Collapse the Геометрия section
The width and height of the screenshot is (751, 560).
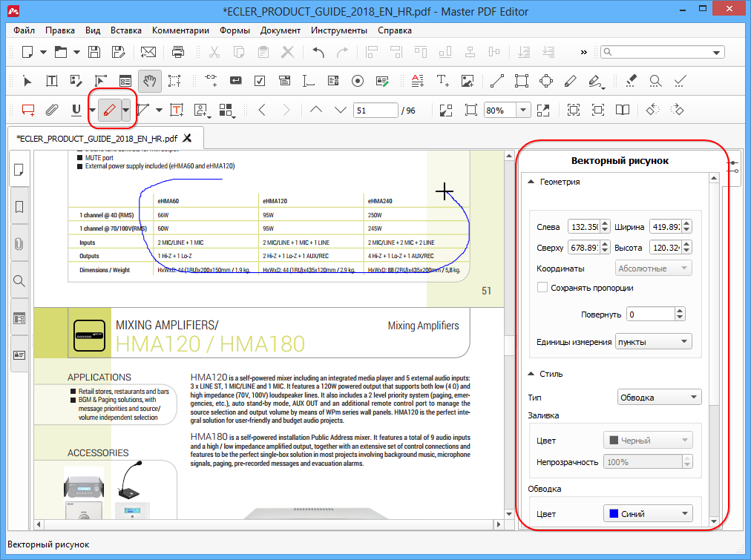531,182
